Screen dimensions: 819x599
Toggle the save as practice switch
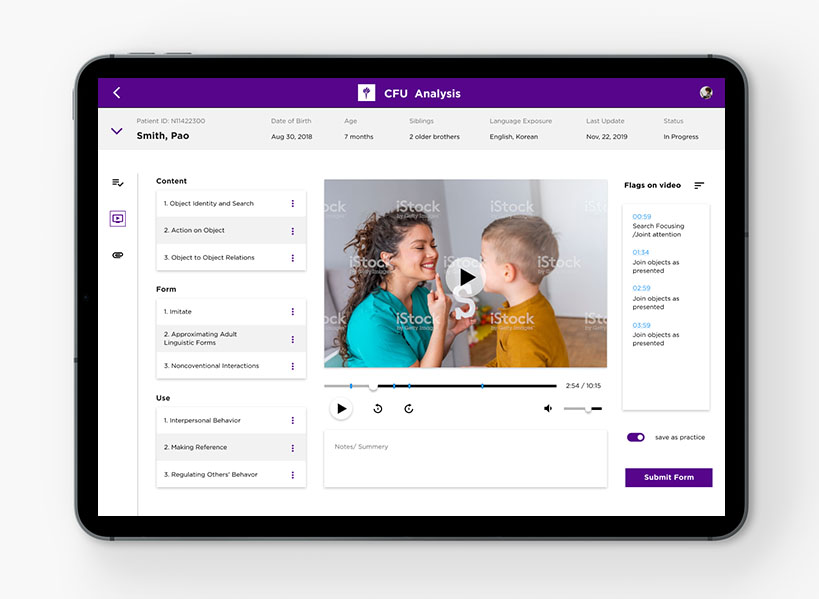(x=635, y=437)
